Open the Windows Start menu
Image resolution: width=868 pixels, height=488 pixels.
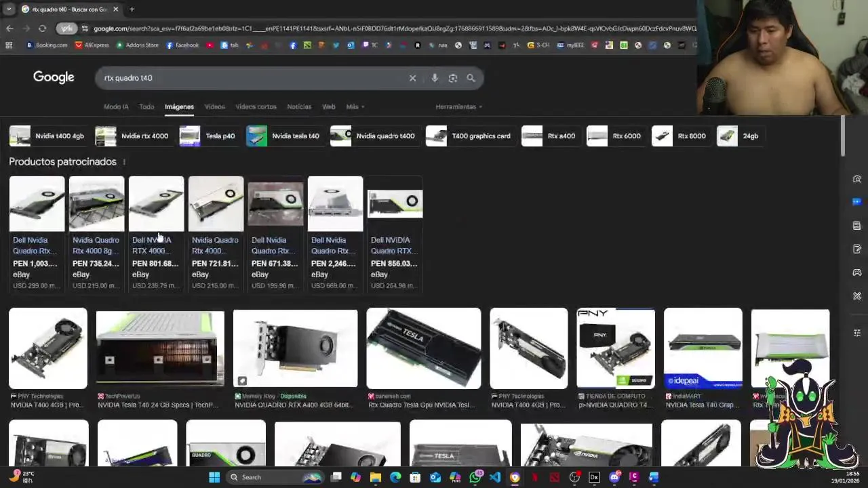tap(214, 477)
